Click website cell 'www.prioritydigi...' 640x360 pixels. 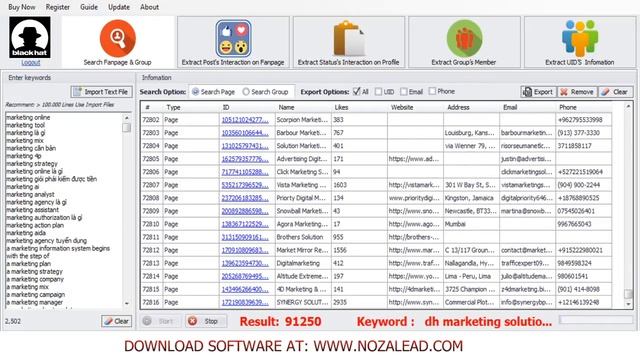click(415, 198)
